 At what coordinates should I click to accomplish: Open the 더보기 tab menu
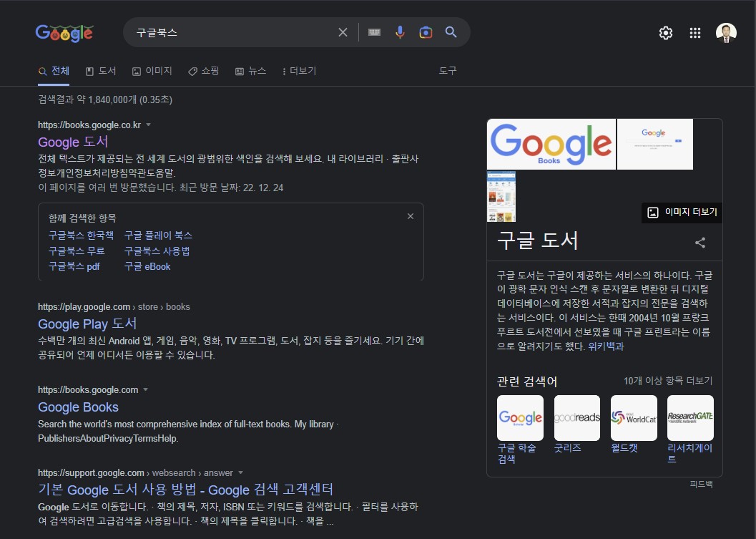[299, 71]
